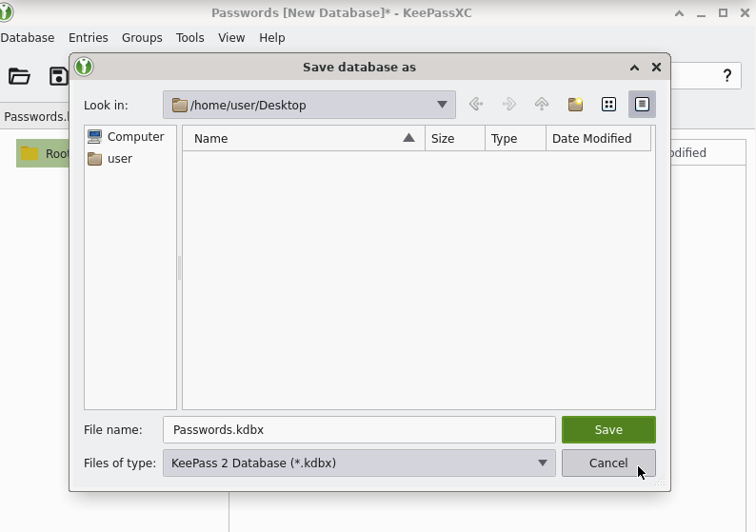Click the Save Database floppy icon

pyautogui.click(x=58, y=76)
